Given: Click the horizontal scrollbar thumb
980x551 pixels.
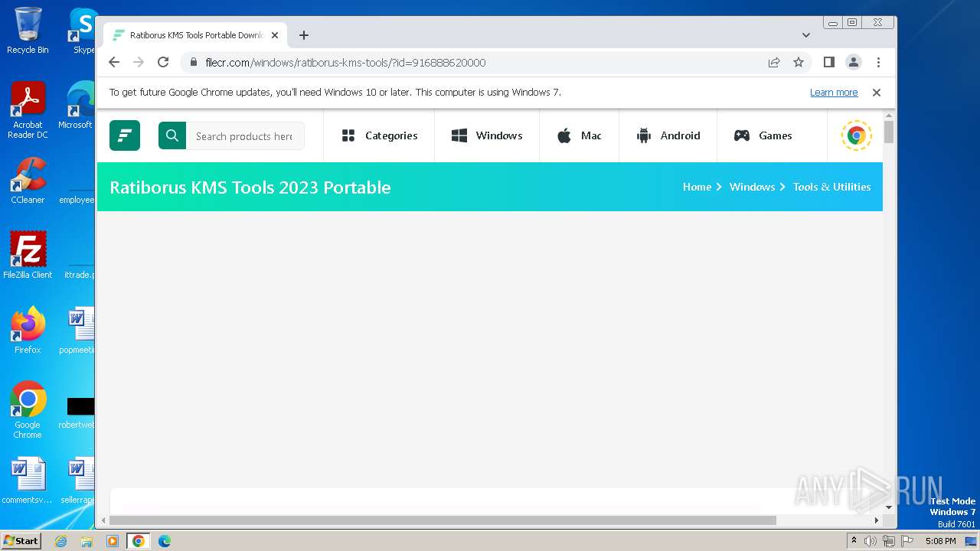Looking at the screenshot, I should pyautogui.click(x=443, y=520).
